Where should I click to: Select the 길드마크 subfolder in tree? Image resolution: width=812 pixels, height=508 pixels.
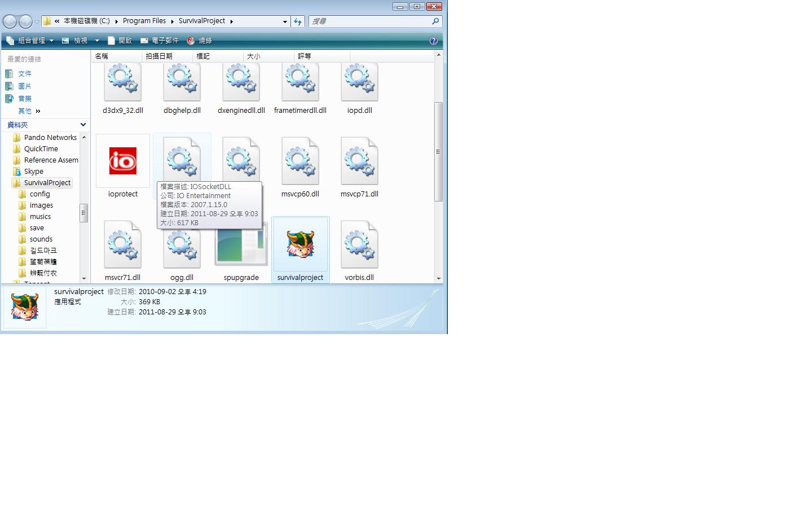[43, 251]
